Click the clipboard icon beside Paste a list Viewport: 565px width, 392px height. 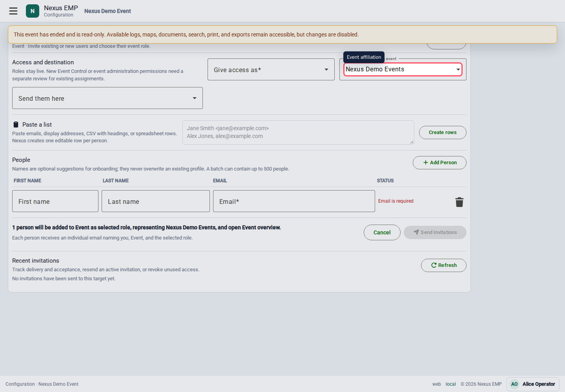16,125
